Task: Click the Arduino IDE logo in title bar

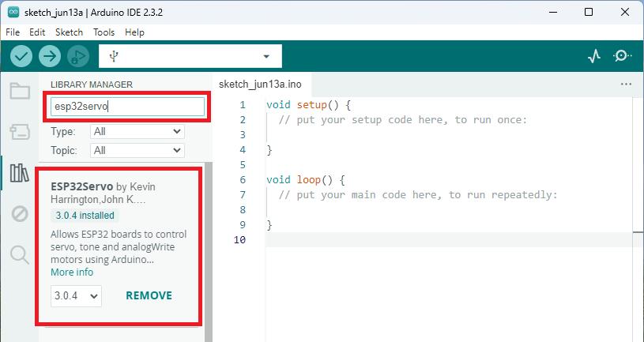Action: pyautogui.click(x=13, y=13)
